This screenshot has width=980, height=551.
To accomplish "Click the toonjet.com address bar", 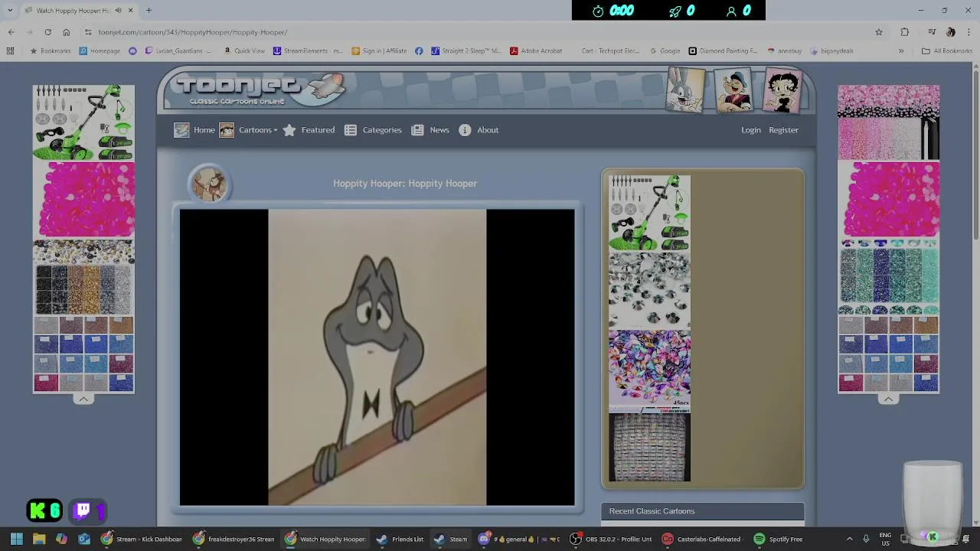I will (x=475, y=32).
